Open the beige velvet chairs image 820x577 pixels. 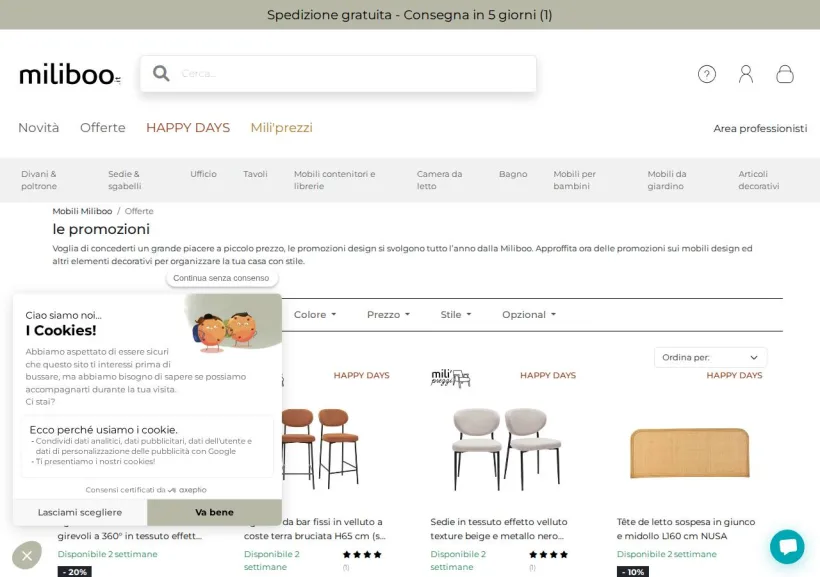point(506,448)
